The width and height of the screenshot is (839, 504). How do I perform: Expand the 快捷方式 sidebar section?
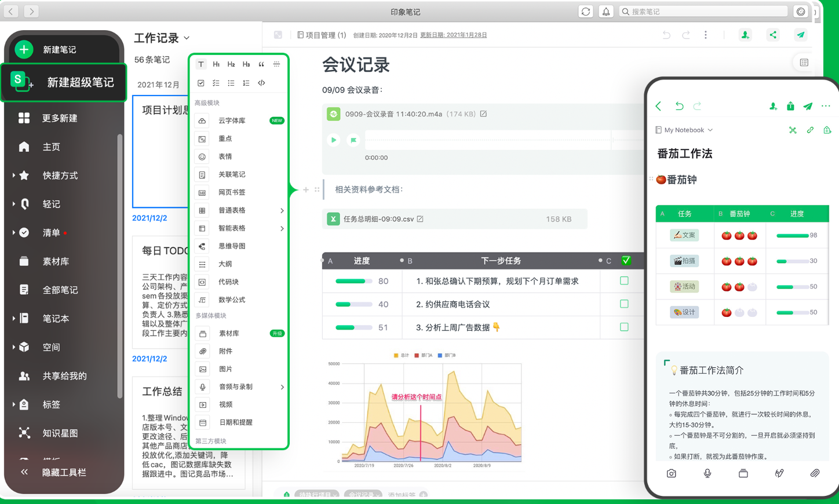13,176
